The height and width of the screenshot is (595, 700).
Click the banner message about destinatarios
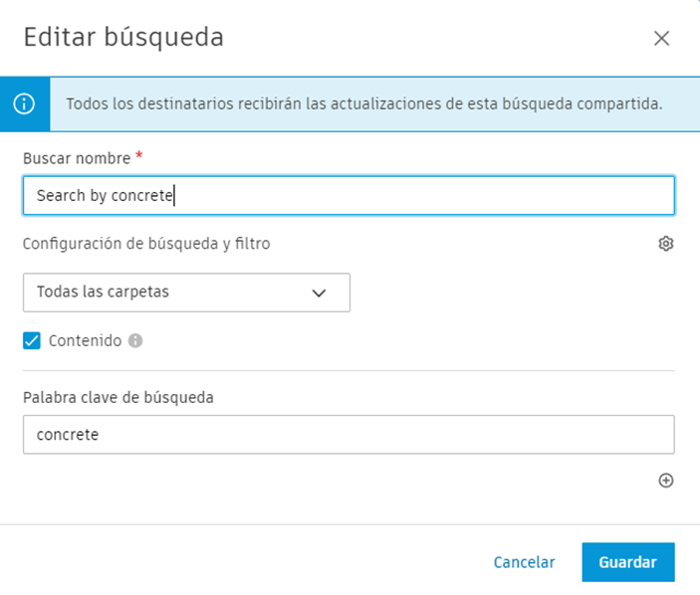point(363,103)
